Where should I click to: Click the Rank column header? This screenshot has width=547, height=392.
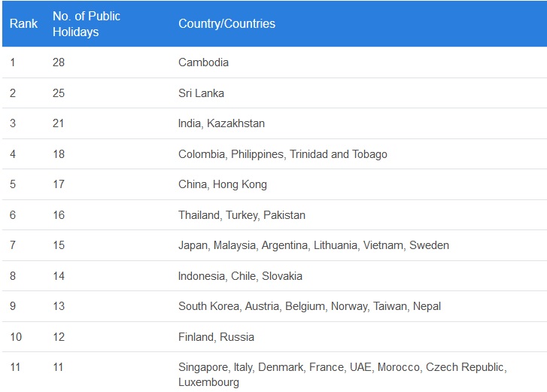point(23,24)
